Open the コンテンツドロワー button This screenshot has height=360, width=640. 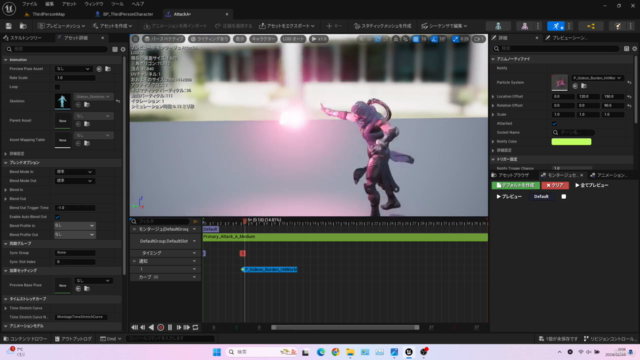25,339
